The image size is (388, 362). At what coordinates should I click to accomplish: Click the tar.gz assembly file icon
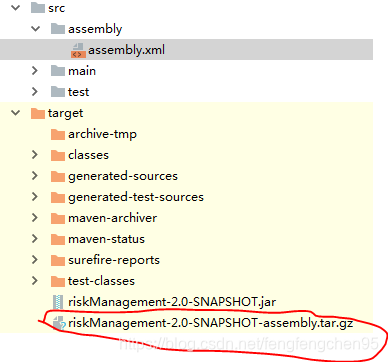click(59, 323)
